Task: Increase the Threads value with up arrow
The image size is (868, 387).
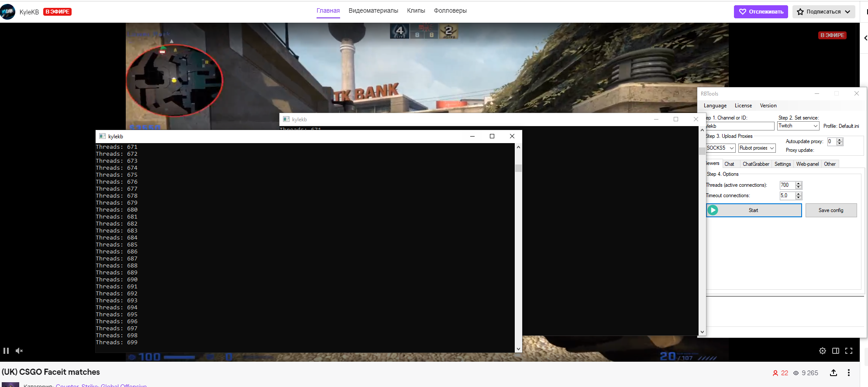Action: point(799,183)
